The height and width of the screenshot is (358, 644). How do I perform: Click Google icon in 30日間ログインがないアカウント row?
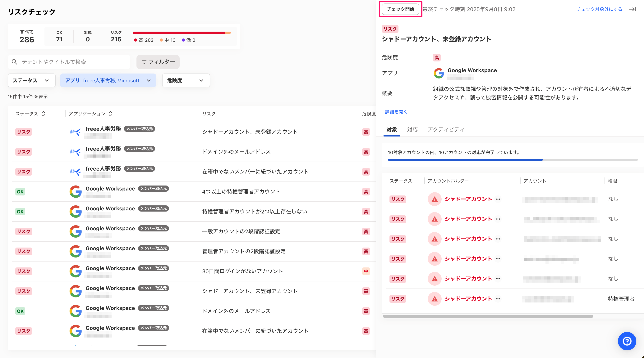click(x=76, y=271)
